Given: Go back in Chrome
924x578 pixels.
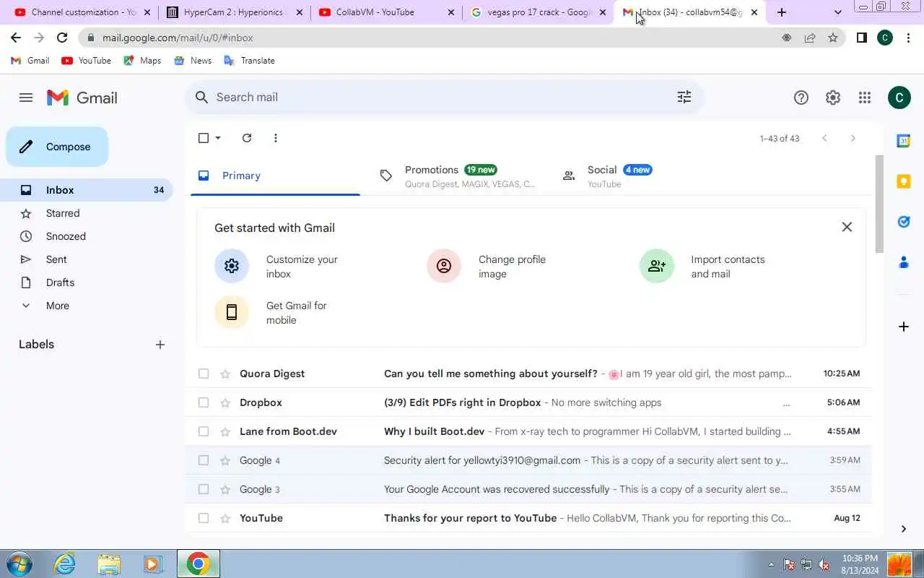Looking at the screenshot, I should [16, 38].
